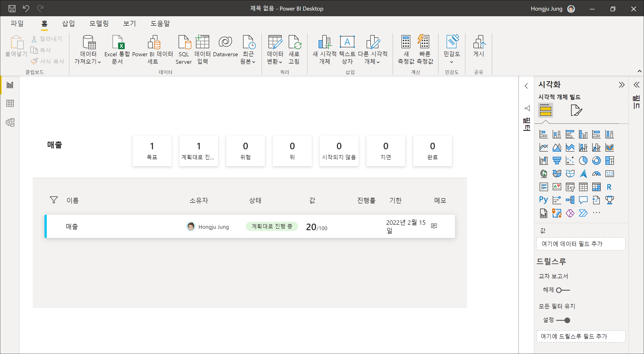Open the 삽입 ribbon tab
Viewport: 644px width, 354px height.
point(68,24)
